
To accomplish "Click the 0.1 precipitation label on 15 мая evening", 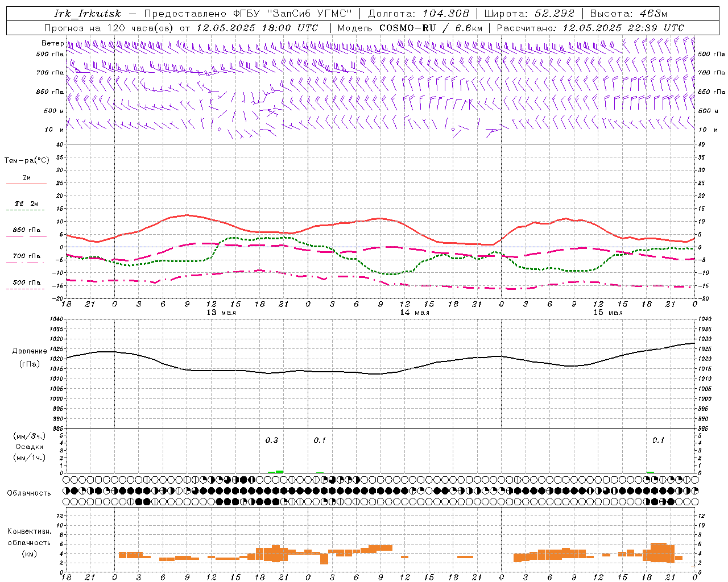I will pyautogui.click(x=658, y=440).
